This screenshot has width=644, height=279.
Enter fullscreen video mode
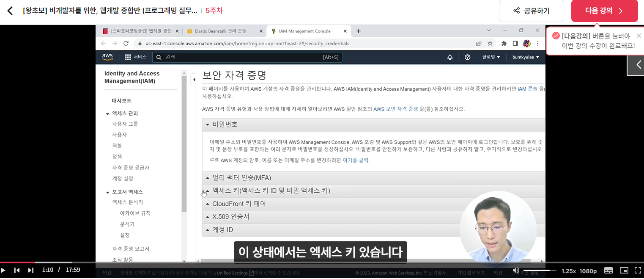coord(638,270)
